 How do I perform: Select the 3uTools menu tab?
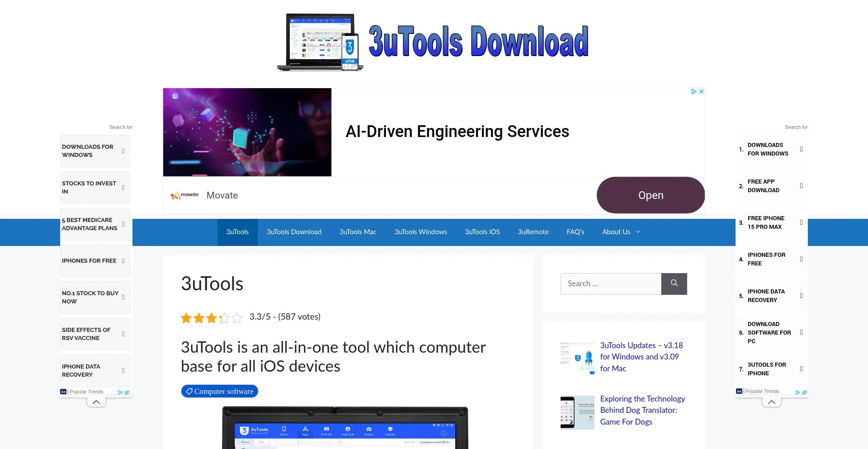coord(237,232)
